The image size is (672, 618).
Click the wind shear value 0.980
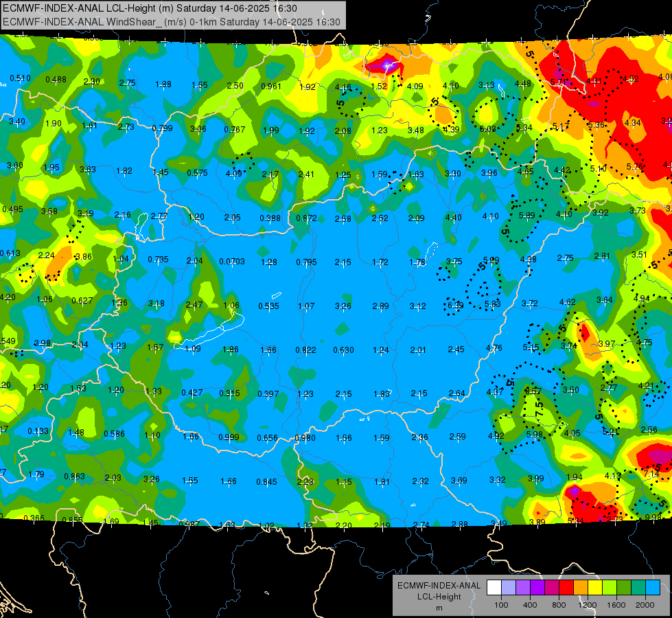click(x=305, y=438)
